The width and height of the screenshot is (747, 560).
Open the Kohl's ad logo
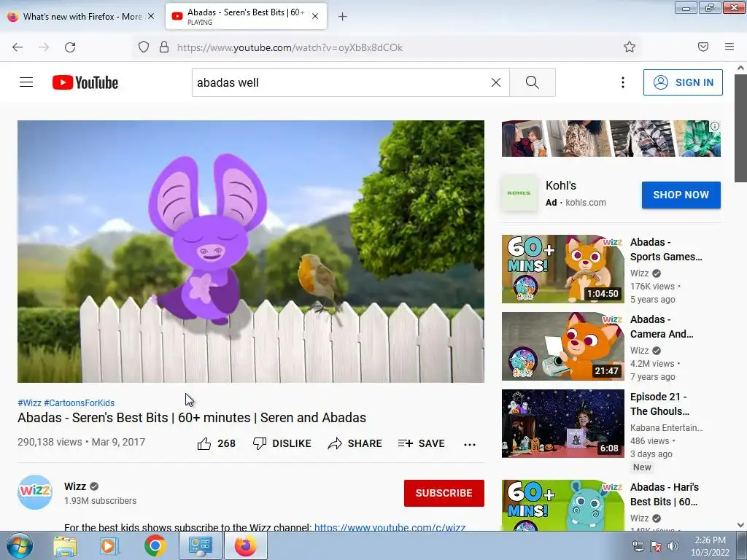coord(519,192)
